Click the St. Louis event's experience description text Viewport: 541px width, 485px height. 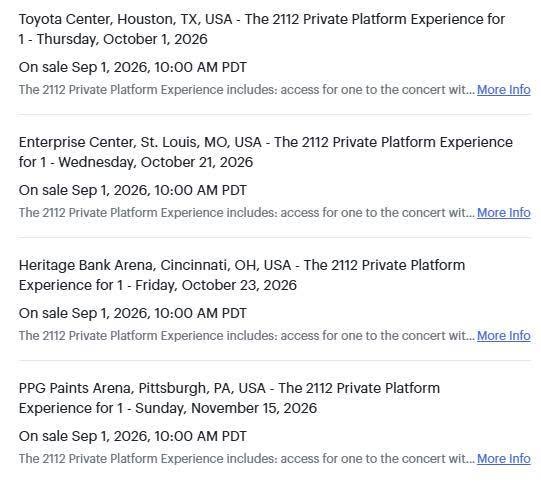pyautogui.click(x=247, y=212)
